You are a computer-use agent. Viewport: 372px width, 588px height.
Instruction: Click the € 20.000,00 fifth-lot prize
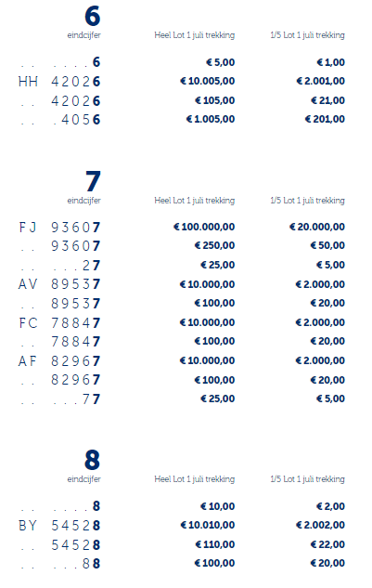(317, 227)
